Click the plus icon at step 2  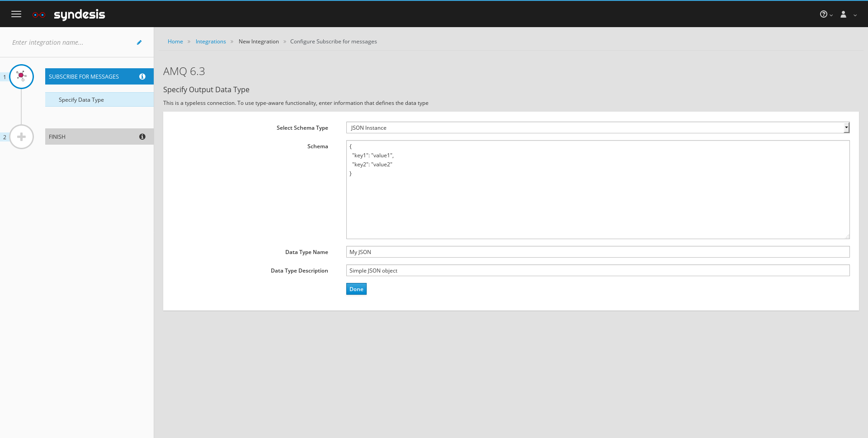pos(21,137)
